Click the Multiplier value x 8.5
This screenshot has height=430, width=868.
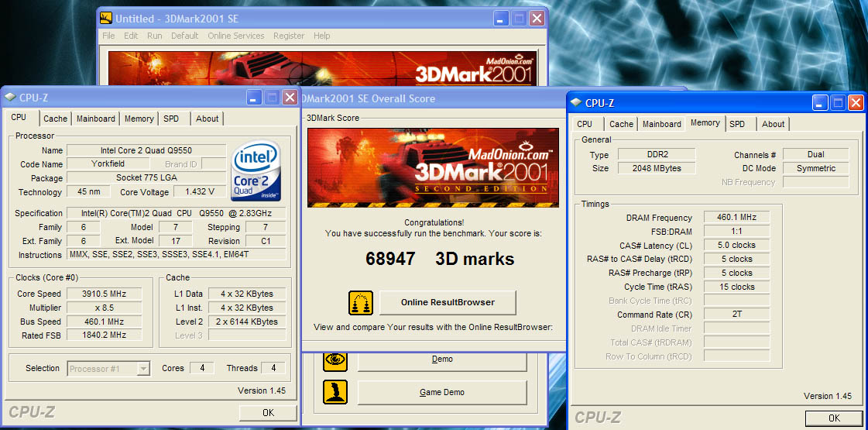(x=104, y=308)
